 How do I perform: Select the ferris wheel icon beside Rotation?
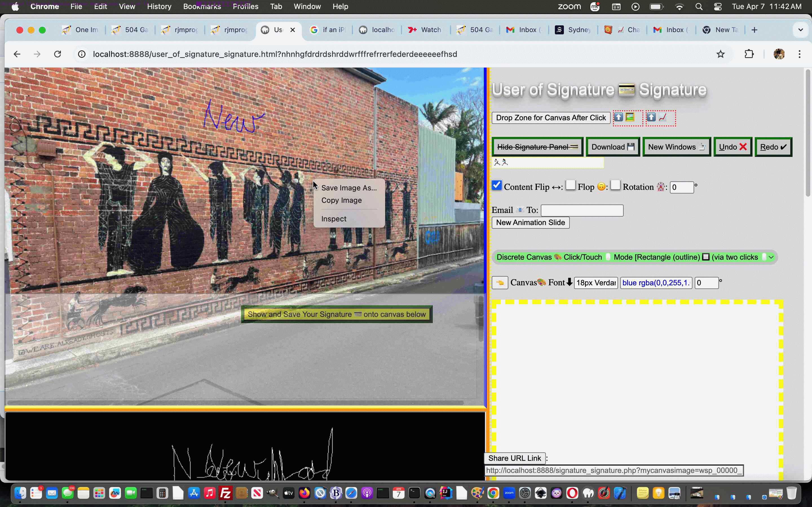[661, 187]
